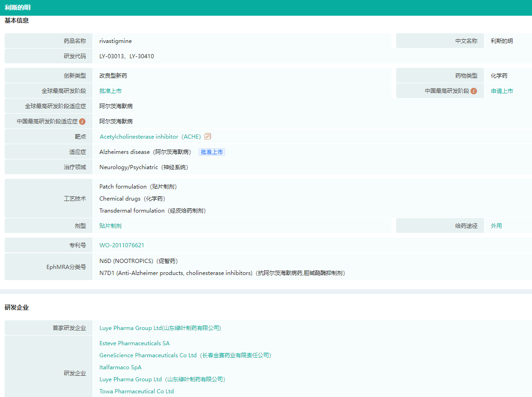Click the N7D1 Anti-Alzheimer products classification text
The height and width of the screenshot is (397, 532).
(222, 273)
